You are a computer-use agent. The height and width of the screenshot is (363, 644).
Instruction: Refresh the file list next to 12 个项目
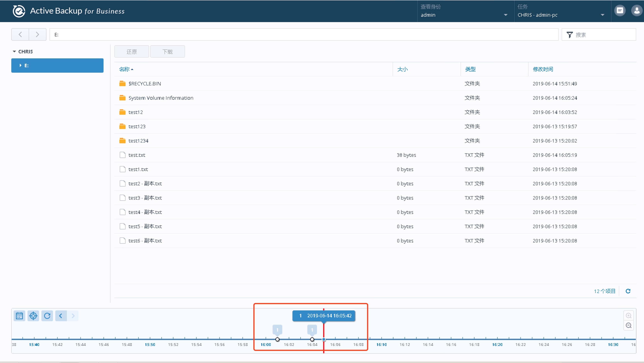[628, 291]
